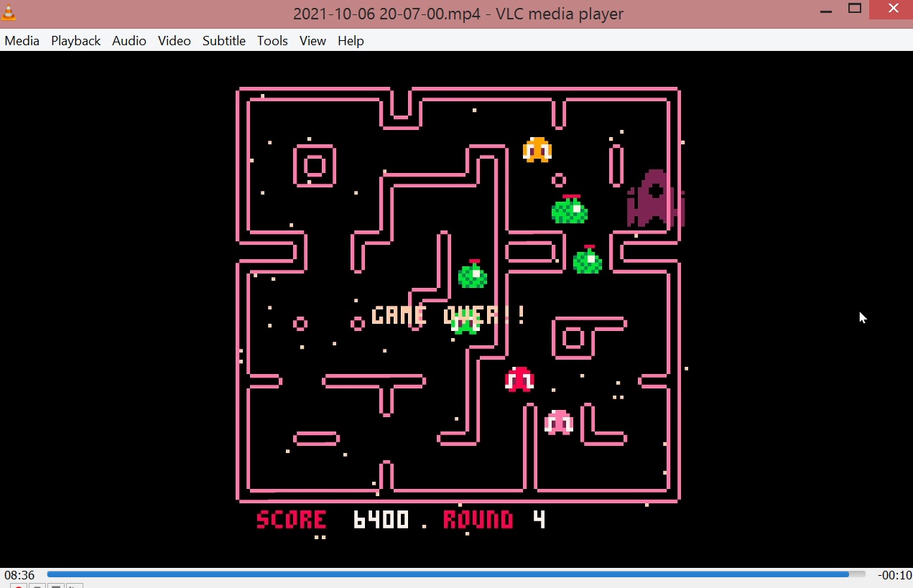Click the GAME OVER text in the video
913x588 pixels.
click(x=448, y=314)
